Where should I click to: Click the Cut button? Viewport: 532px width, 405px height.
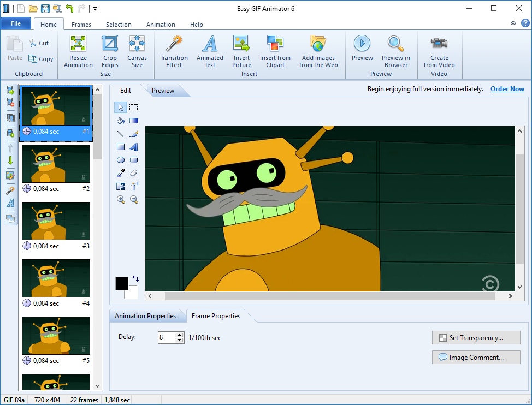pos(39,43)
